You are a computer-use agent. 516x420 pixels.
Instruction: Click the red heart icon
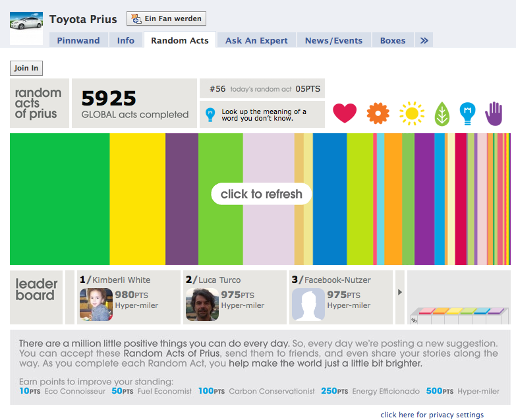[345, 113]
